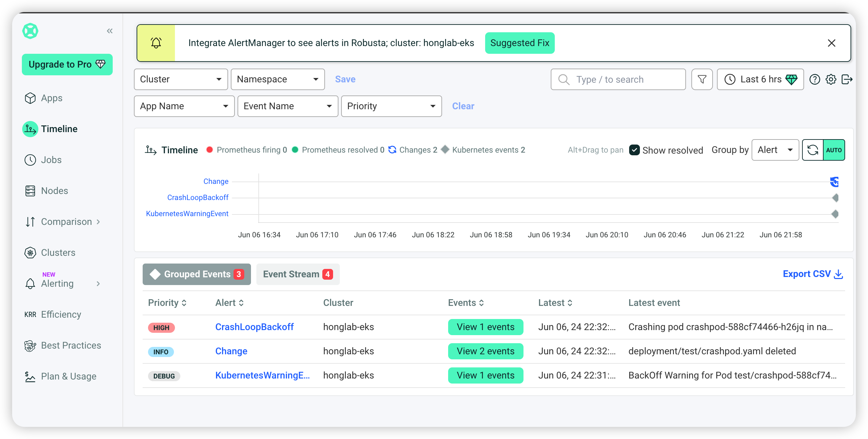Click the logout icon
The image size is (868, 439).
pos(847,79)
